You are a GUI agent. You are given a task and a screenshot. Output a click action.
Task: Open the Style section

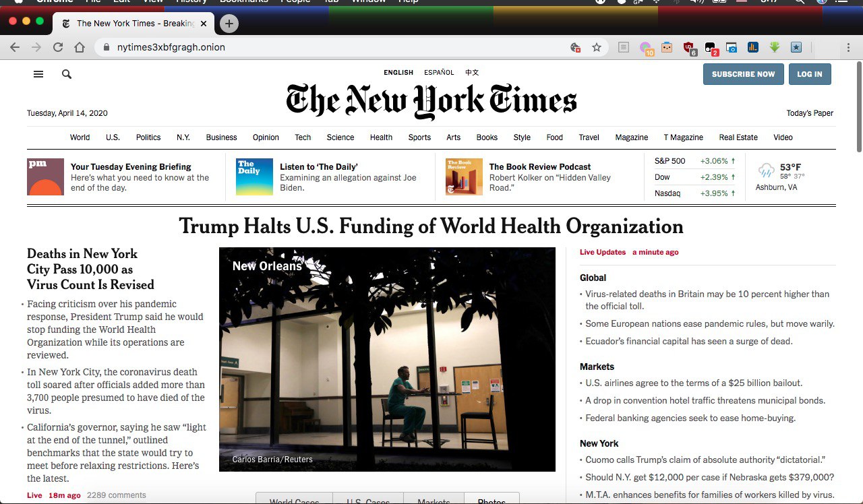click(x=522, y=137)
